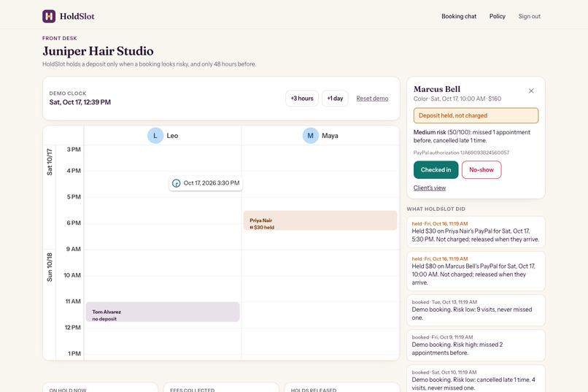The image size is (588, 392).
Task: Click the WHAT HOLDSLOT DID section heading
Action: [436, 209]
